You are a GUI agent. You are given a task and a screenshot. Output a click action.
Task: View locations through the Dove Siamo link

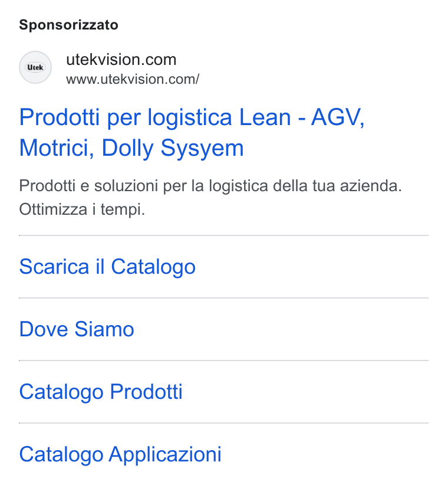click(x=77, y=329)
